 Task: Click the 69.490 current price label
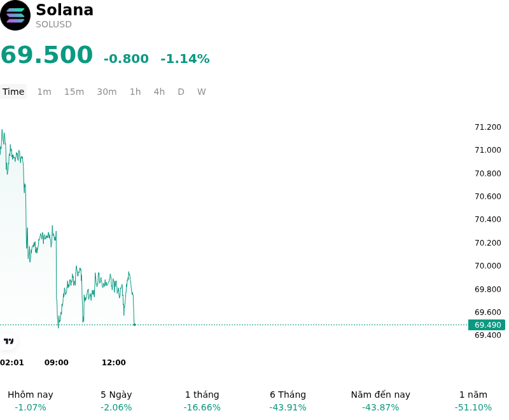(487, 325)
